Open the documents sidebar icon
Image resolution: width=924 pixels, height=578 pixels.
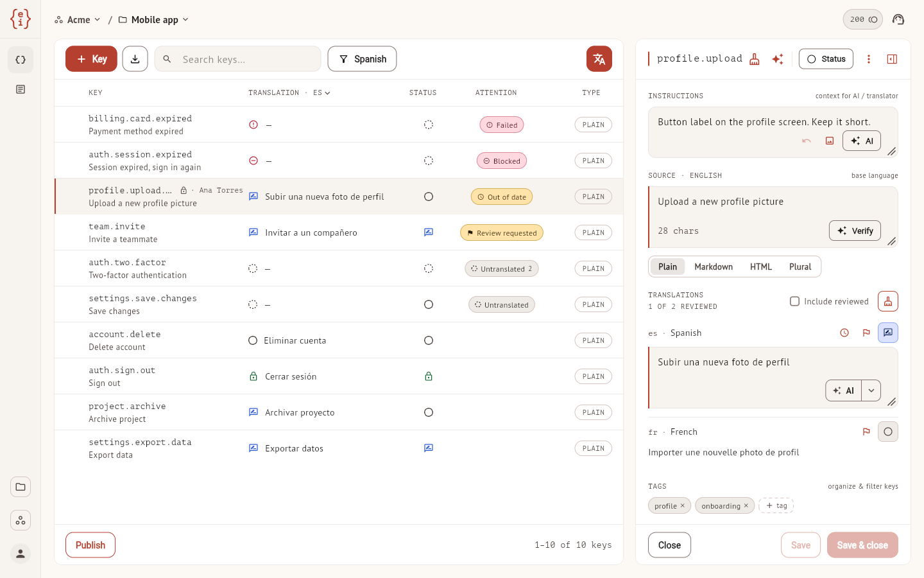(21, 89)
